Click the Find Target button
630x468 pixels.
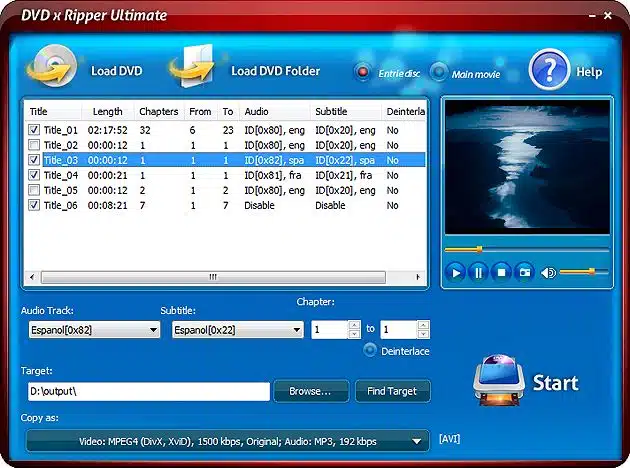(x=393, y=391)
